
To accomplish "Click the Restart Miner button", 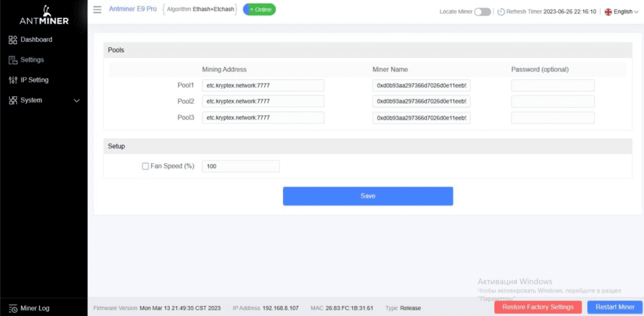I will 614,307.
